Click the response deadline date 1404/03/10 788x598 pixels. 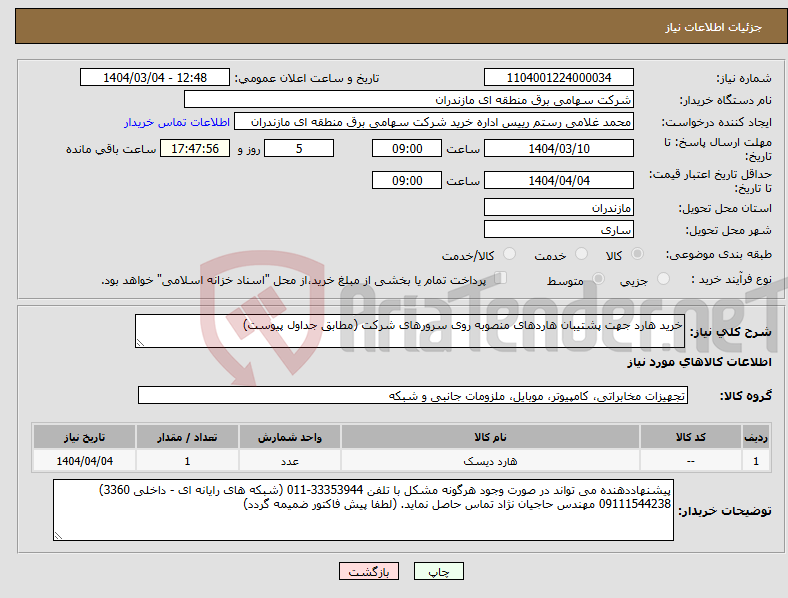tap(559, 148)
